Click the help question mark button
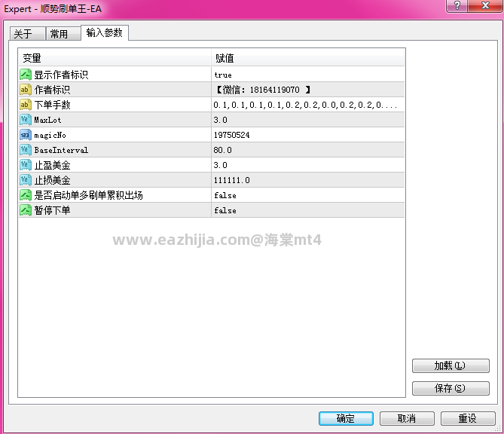Screen dimensions: 504x434 (x=457, y=5)
